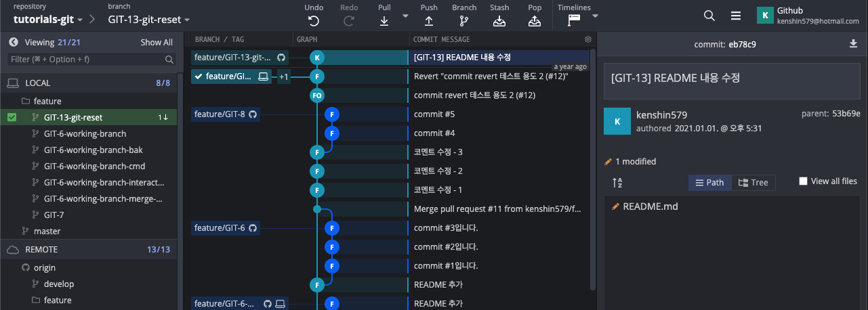This screenshot has height=310, width=868.
Task: Toggle alphabetical sort order of files
Action: pos(617,183)
